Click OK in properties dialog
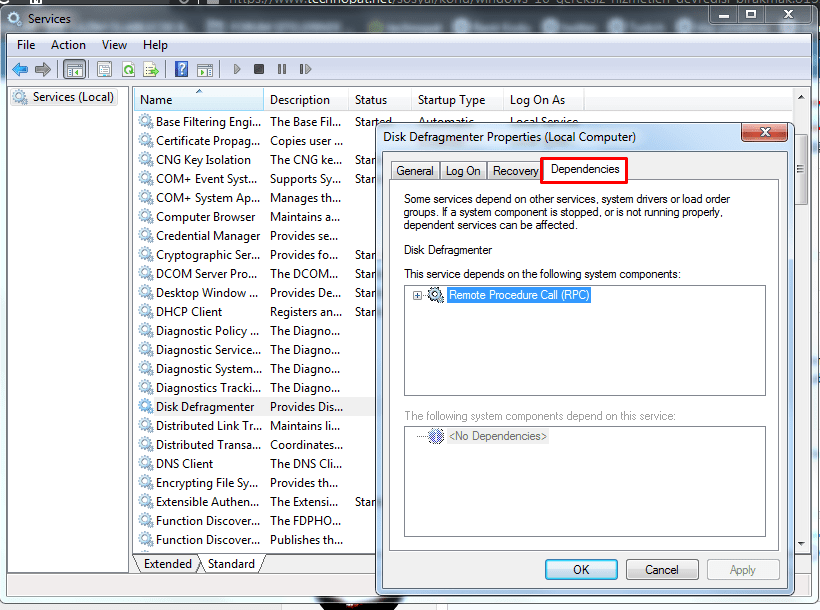820x610 pixels. click(x=581, y=570)
